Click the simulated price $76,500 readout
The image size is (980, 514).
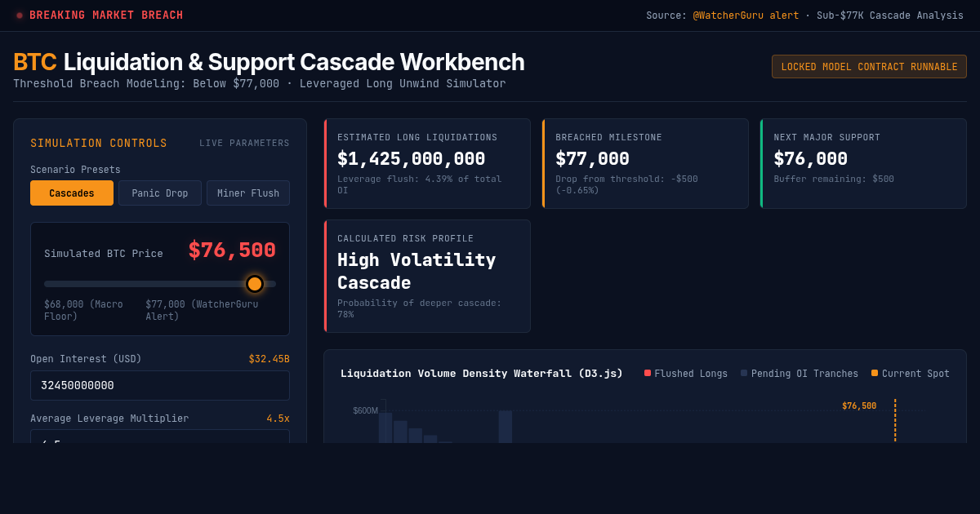(232, 250)
